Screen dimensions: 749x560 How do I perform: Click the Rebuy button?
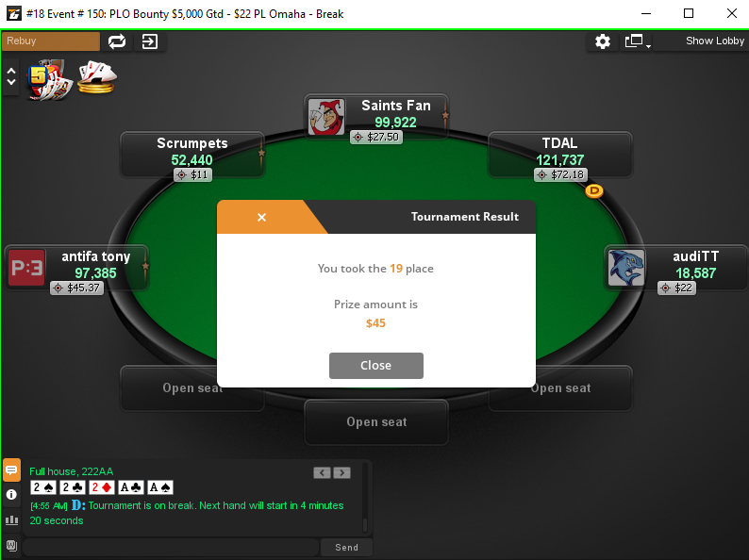[x=51, y=41]
